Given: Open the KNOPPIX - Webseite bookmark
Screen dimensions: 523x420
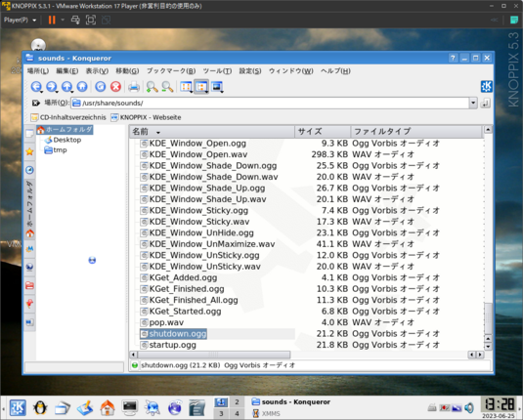Looking at the screenshot, I should pyautogui.click(x=146, y=117).
